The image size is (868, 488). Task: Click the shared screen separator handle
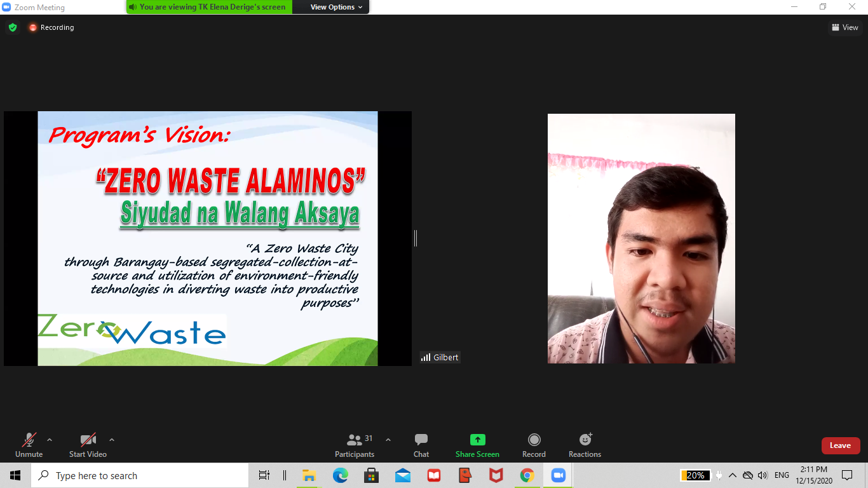416,238
